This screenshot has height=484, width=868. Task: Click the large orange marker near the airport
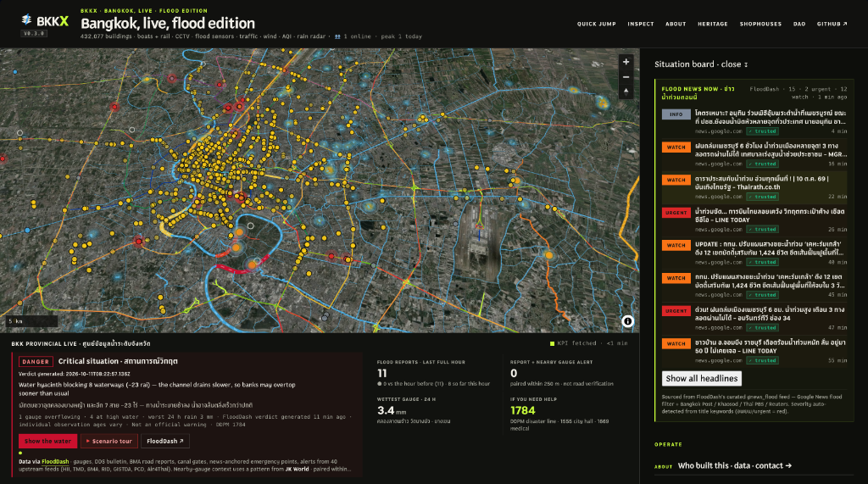(x=548, y=255)
